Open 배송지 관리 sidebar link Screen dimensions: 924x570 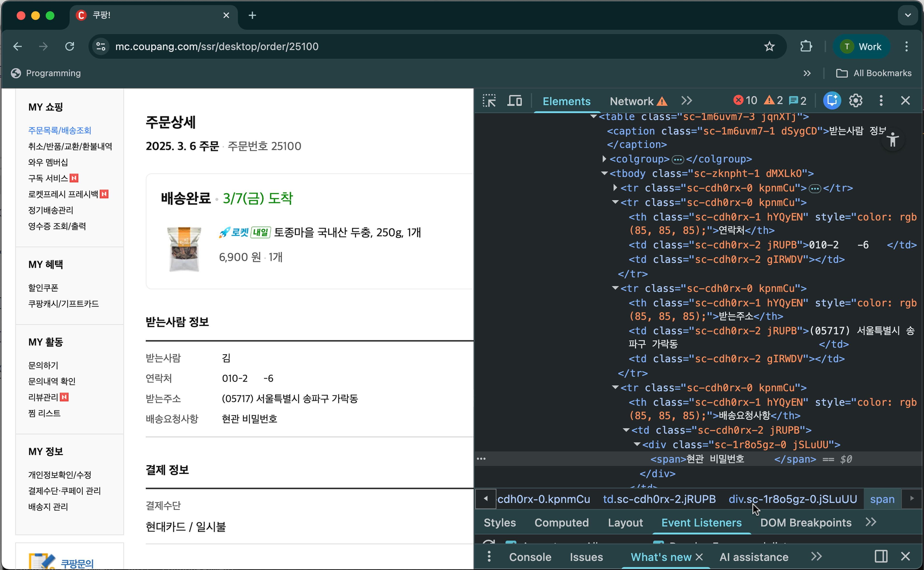coord(48,507)
